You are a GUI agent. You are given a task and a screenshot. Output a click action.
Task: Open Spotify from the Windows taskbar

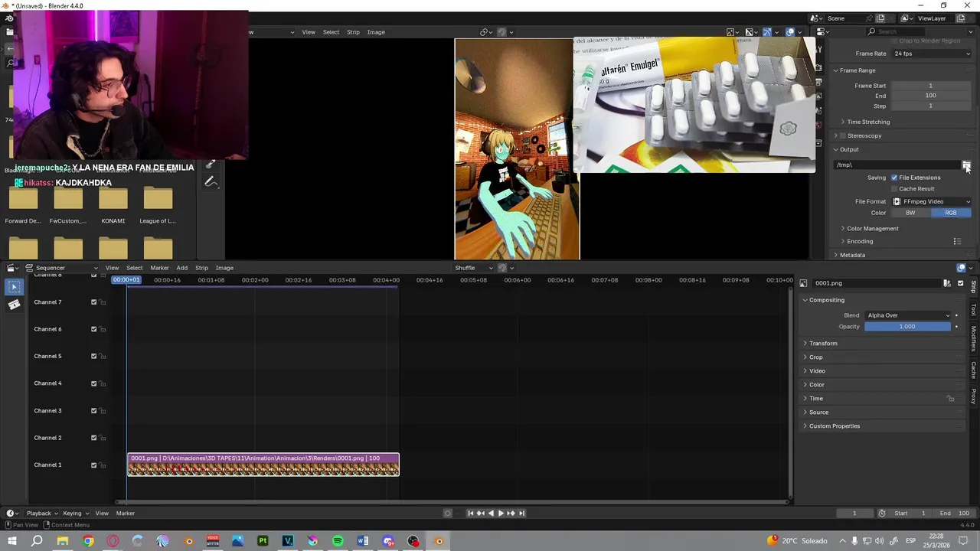(x=338, y=541)
